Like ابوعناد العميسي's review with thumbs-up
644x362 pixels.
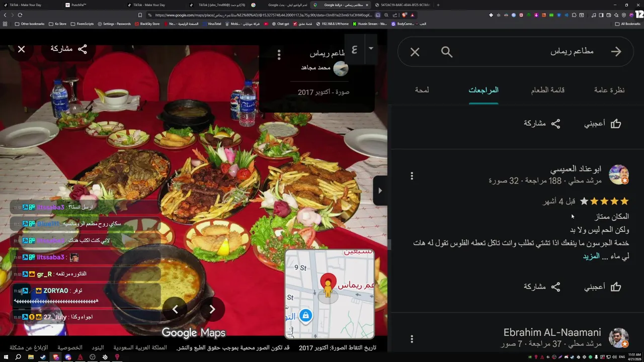click(x=603, y=287)
